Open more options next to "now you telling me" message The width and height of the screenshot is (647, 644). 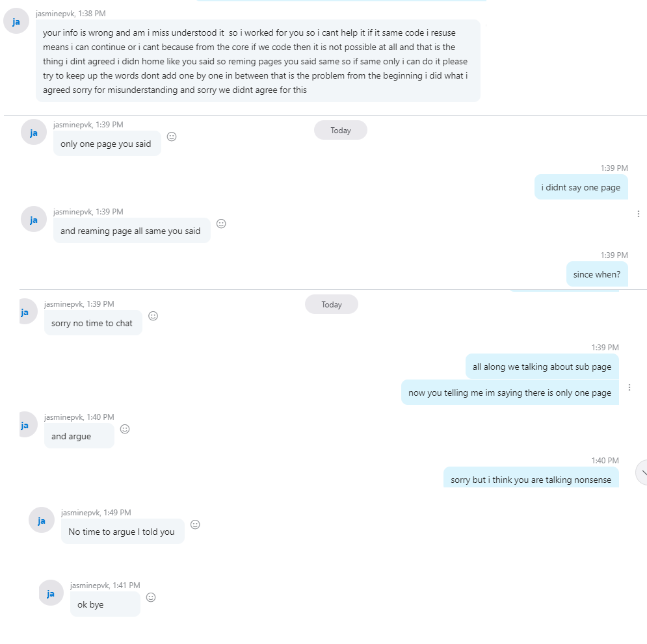629,387
